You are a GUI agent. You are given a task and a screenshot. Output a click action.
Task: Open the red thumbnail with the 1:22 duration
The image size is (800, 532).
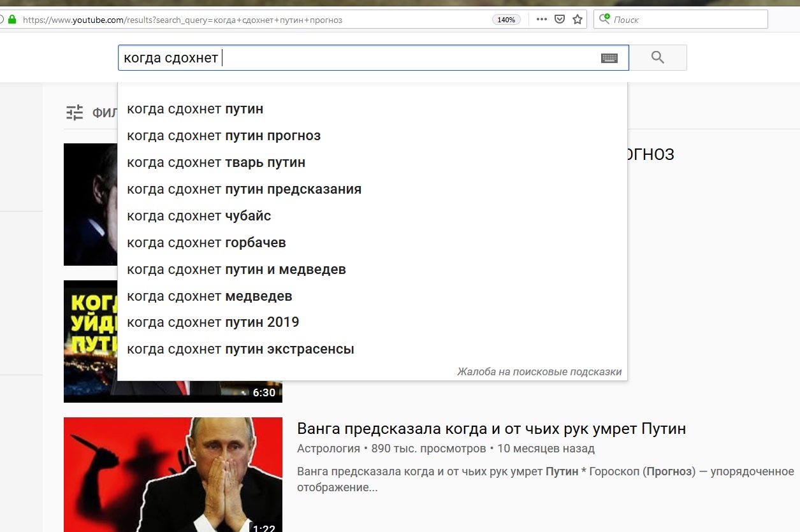[173, 475]
